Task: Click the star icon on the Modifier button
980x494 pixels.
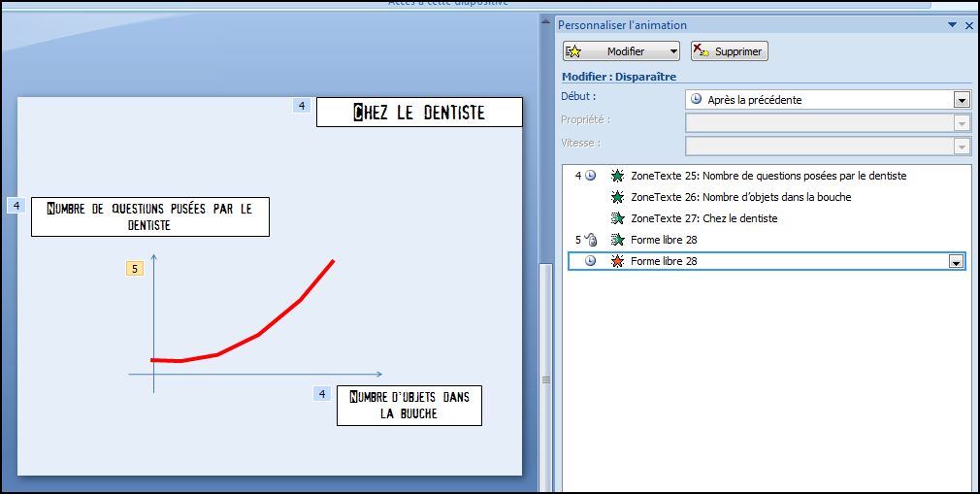Action: 573,51
